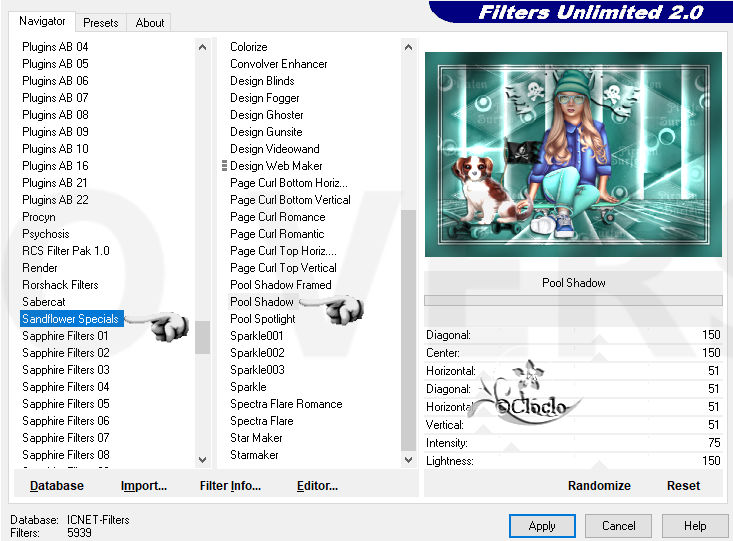Select Sparkle002 filter
The width and height of the screenshot is (733, 541).
pyautogui.click(x=257, y=353)
